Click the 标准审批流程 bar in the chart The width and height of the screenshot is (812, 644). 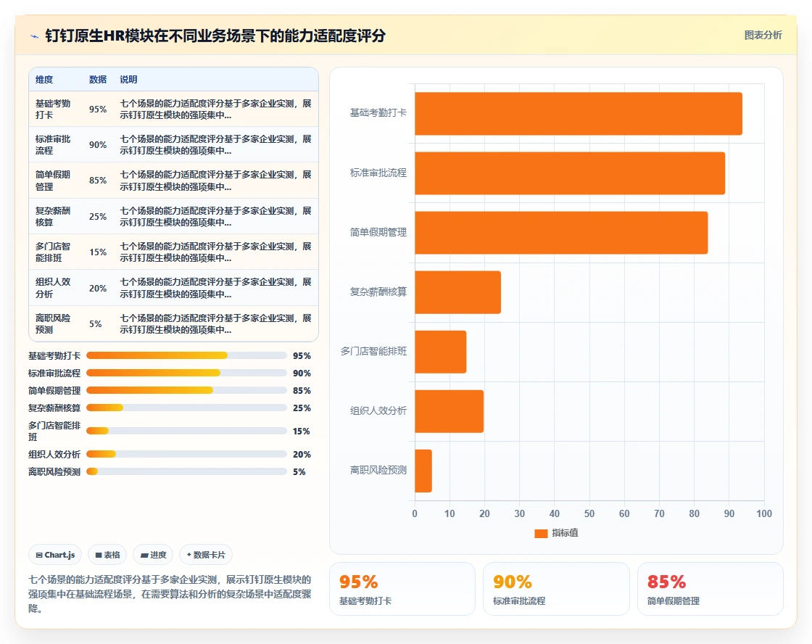[x=570, y=173]
